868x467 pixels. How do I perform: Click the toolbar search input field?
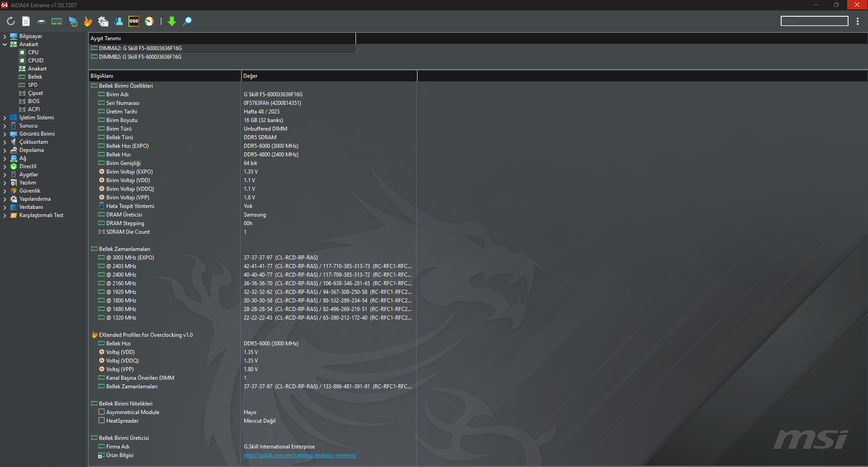[x=814, y=21]
